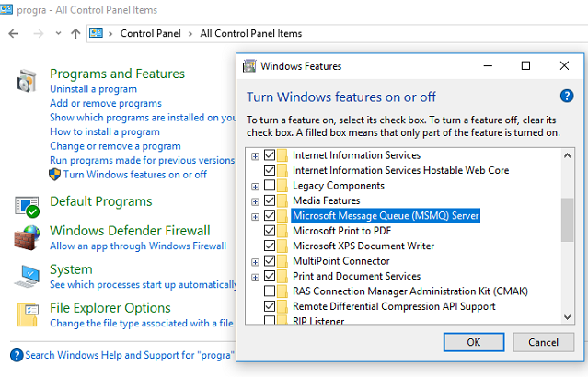Expand Internet Information Services tree node
The image size is (588, 377).
[255, 156]
